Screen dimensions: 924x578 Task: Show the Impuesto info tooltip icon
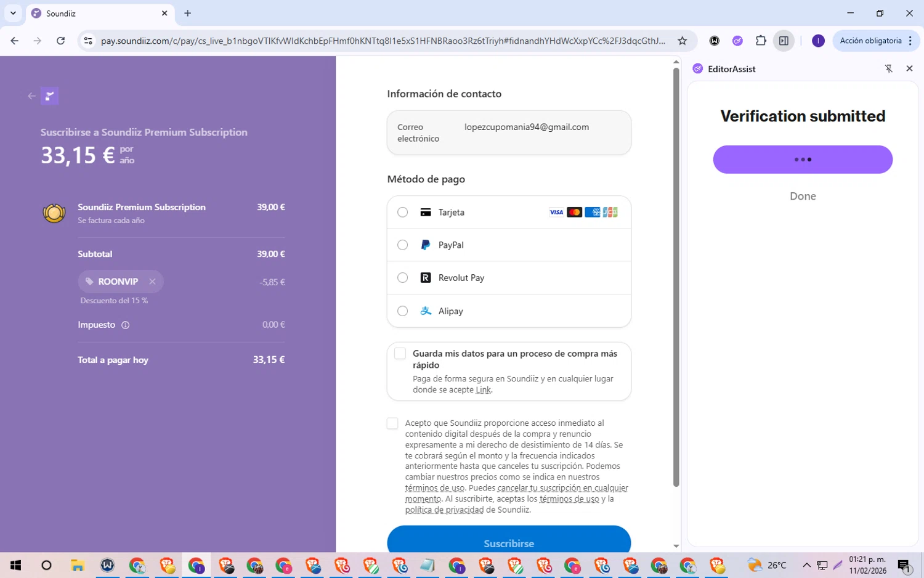pos(126,325)
